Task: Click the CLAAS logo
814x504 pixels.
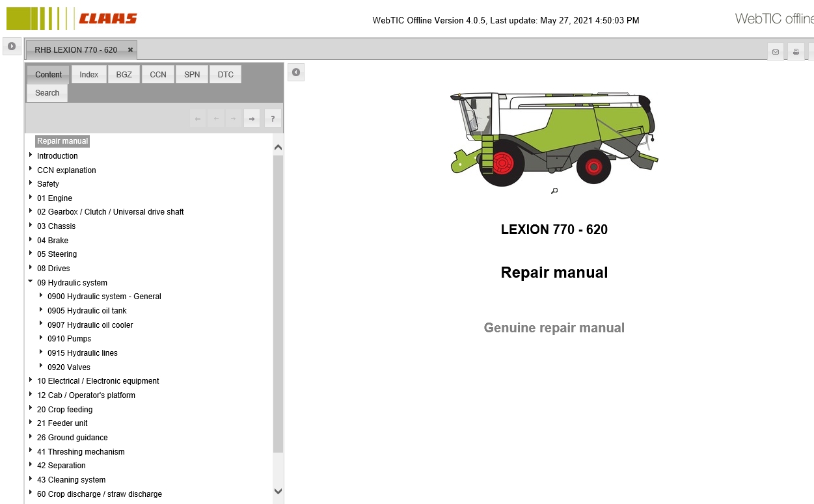Action: coord(70,18)
